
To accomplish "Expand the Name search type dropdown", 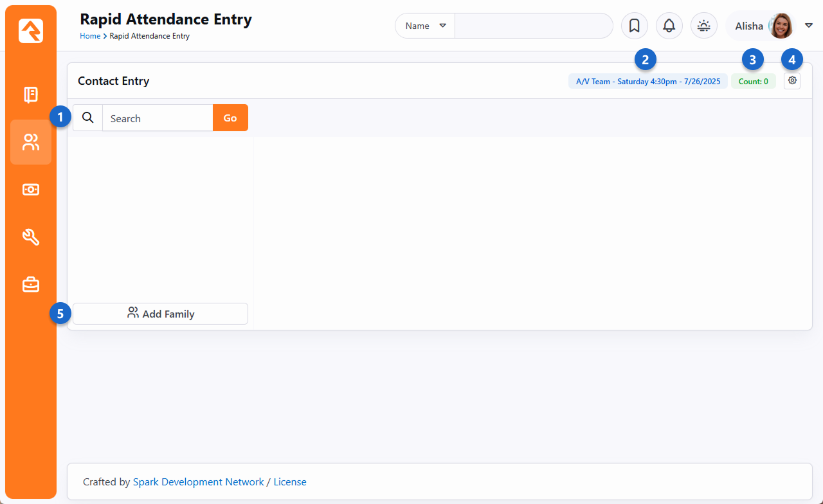I will pos(425,26).
